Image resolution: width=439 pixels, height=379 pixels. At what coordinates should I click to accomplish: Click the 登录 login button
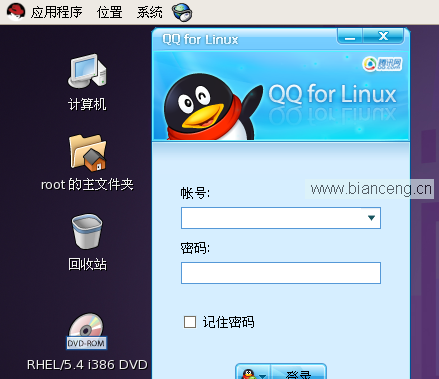298,373
